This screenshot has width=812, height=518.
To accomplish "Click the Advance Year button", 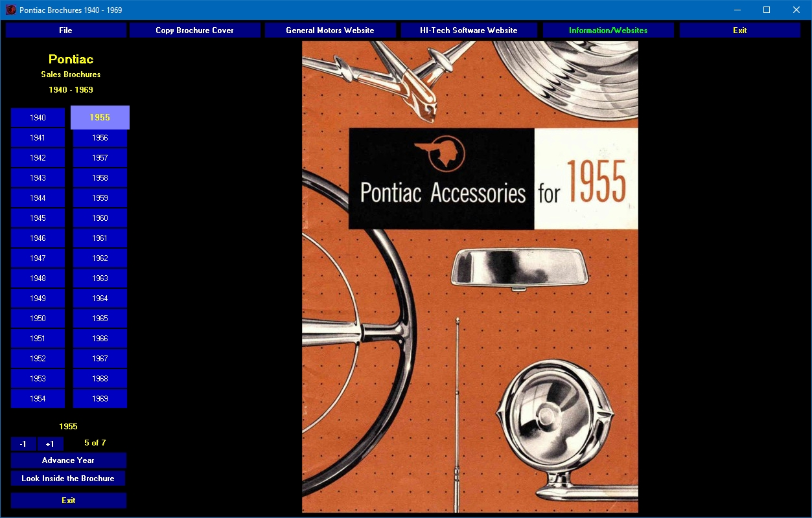I will [x=68, y=460].
